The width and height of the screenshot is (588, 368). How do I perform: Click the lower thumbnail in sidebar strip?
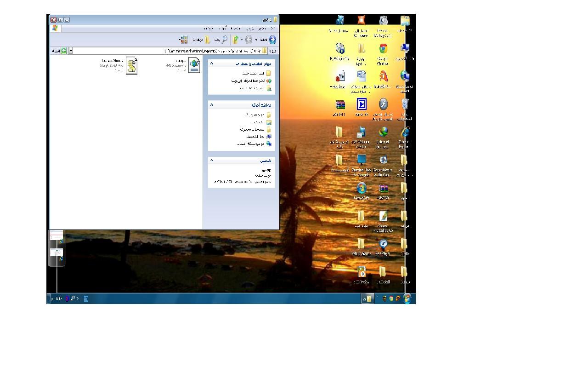pyautogui.click(x=57, y=253)
